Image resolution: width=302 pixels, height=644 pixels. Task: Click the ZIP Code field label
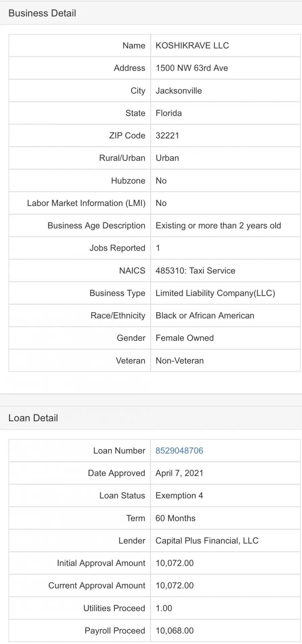tap(127, 136)
